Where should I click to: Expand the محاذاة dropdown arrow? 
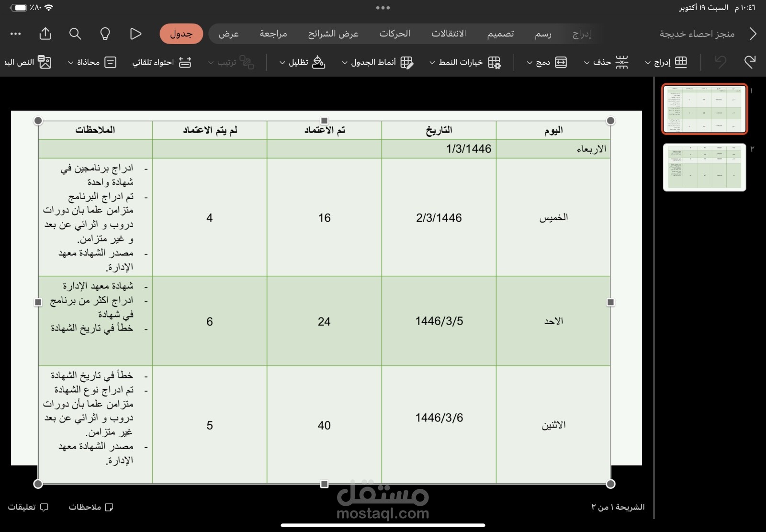point(71,63)
